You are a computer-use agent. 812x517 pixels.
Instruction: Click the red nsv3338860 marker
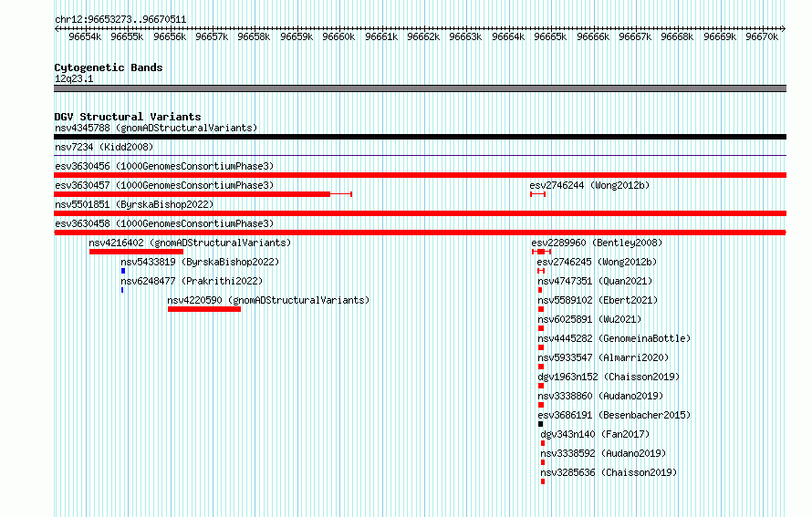point(541,405)
